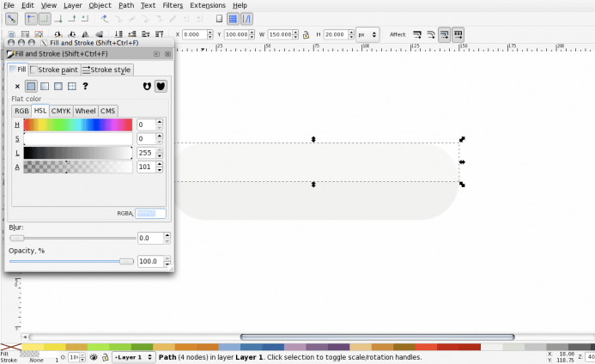This screenshot has width=595, height=364.
Task: Lower selection to bottom icon
Action: [x=118, y=34]
